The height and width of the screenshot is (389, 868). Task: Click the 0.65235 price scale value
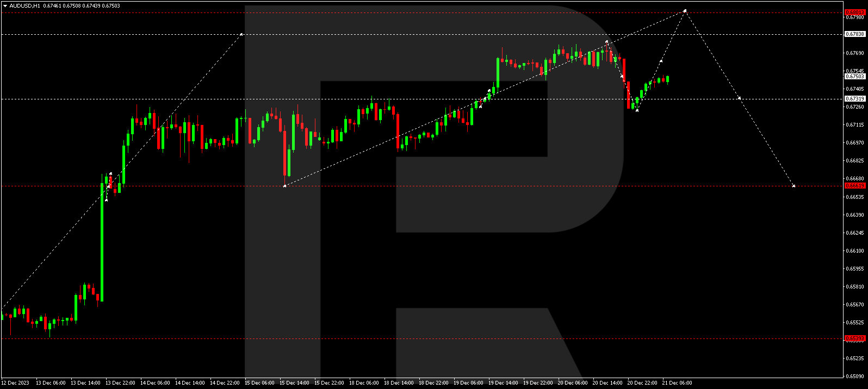tap(855, 359)
